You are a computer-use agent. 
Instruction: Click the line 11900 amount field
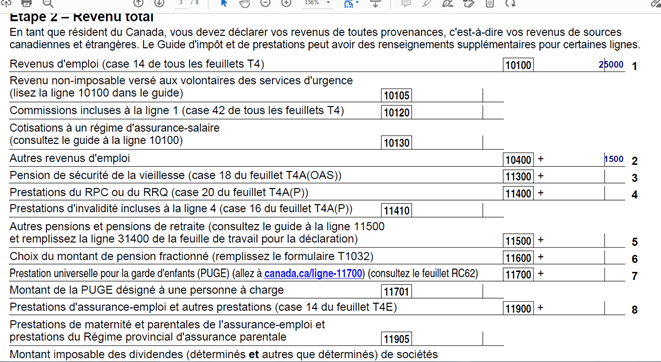coord(585,308)
